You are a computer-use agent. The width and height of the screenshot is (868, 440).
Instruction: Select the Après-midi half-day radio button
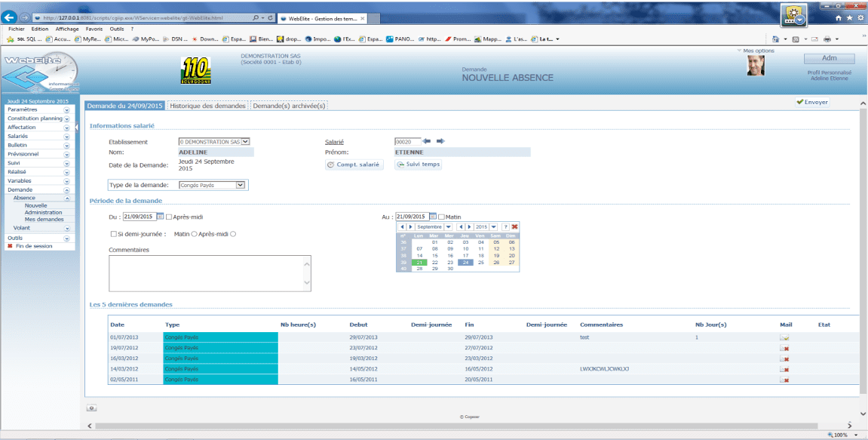coord(233,235)
